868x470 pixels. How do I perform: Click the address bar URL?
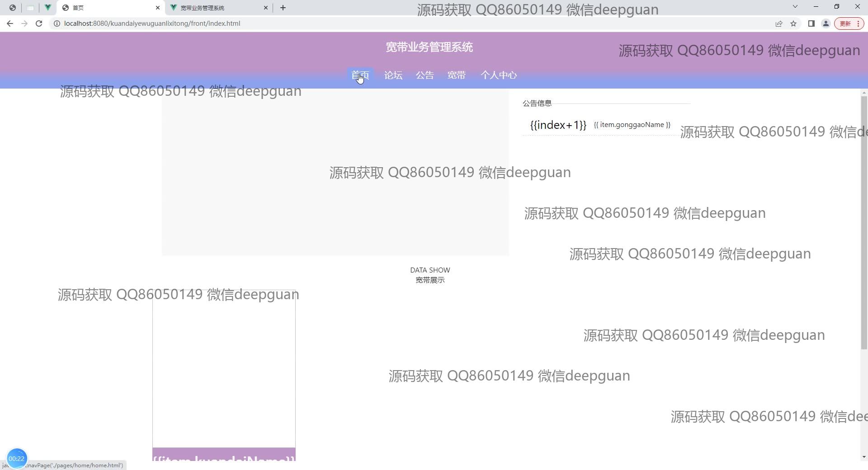[x=152, y=23]
